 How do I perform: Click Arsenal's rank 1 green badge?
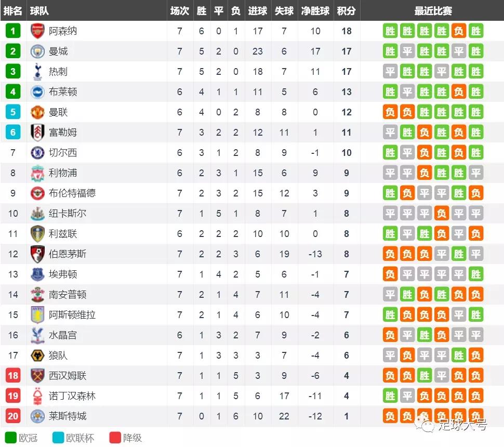pyautogui.click(x=13, y=31)
